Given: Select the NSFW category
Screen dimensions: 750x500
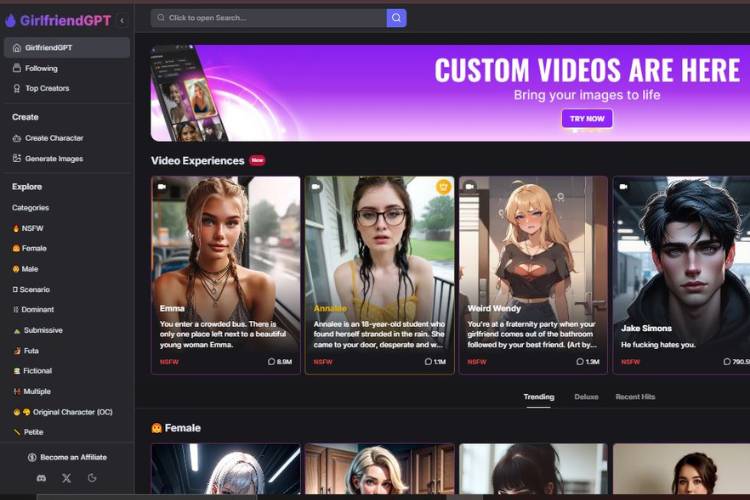Looking at the screenshot, I should tap(28, 228).
